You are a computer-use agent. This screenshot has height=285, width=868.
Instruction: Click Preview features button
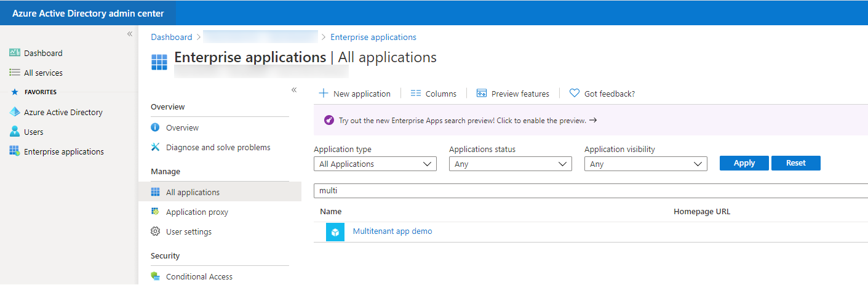coord(513,94)
